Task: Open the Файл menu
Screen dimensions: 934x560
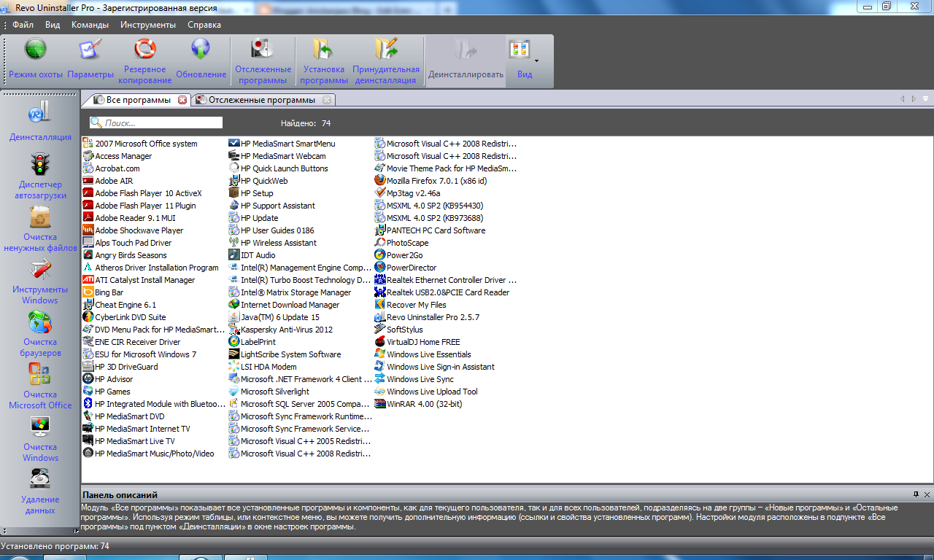Action: click(23, 25)
